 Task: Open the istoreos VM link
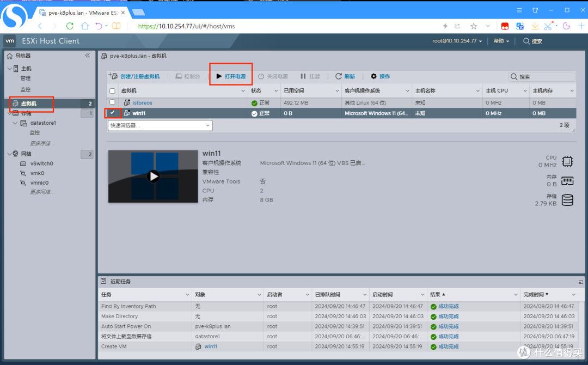tap(142, 103)
